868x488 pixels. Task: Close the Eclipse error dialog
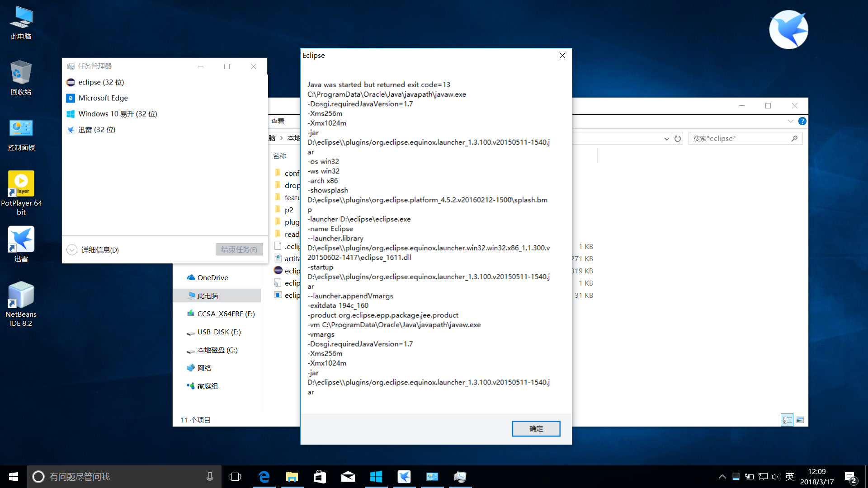click(562, 56)
